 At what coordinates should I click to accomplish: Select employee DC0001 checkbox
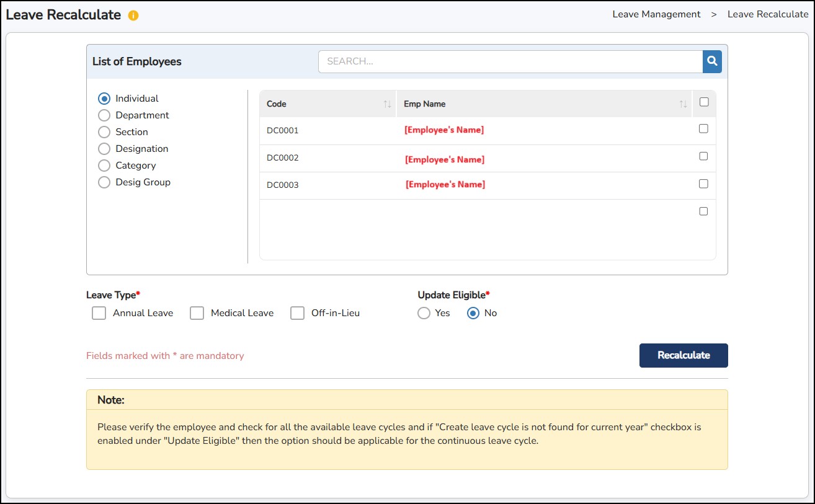click(703, 129)
